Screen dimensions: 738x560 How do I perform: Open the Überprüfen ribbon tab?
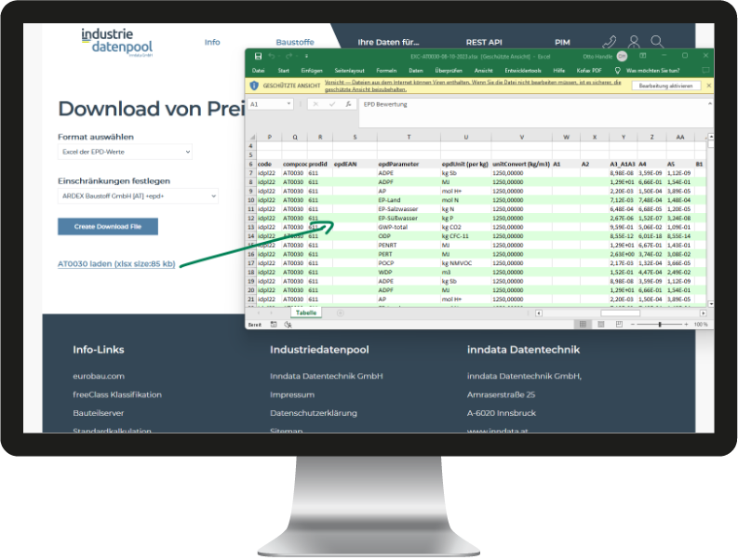[449, 71]
